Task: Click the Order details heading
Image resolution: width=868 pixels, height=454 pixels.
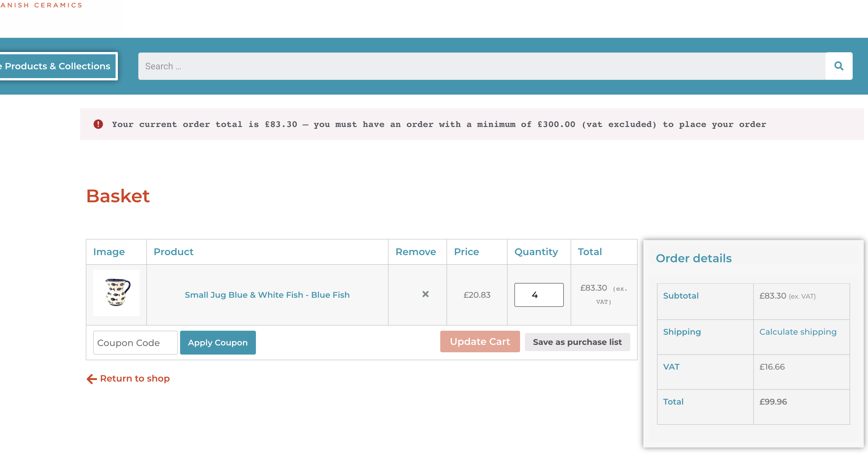Action: click(x=693, y=258)
